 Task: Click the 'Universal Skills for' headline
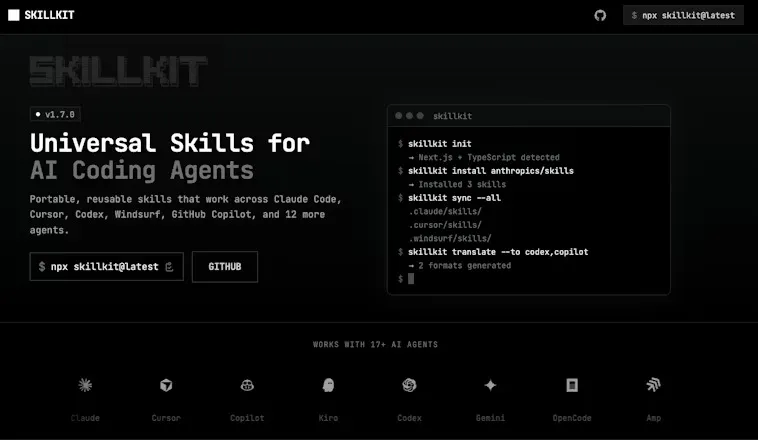(x=170, y=143)
